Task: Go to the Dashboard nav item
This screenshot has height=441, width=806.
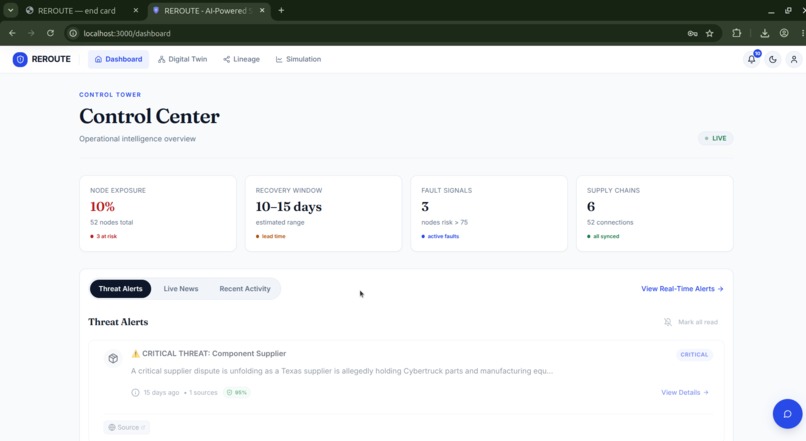Action: click(118, 60)
